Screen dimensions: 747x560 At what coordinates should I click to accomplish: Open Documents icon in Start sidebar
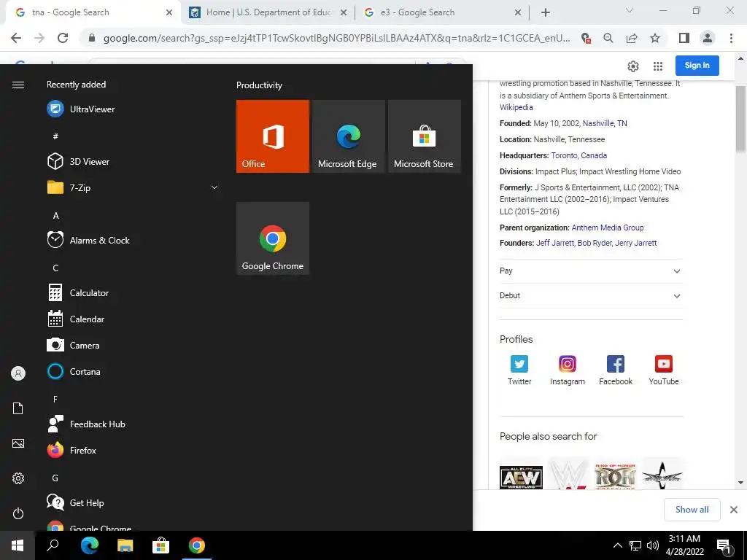click(x=18, y=408)
